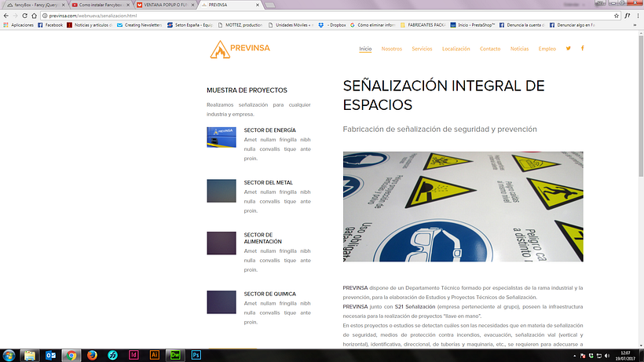Click the Inicio menu item
Viewport: 644px width, 362px height.
pyautogui.click(x=365, y=49)
